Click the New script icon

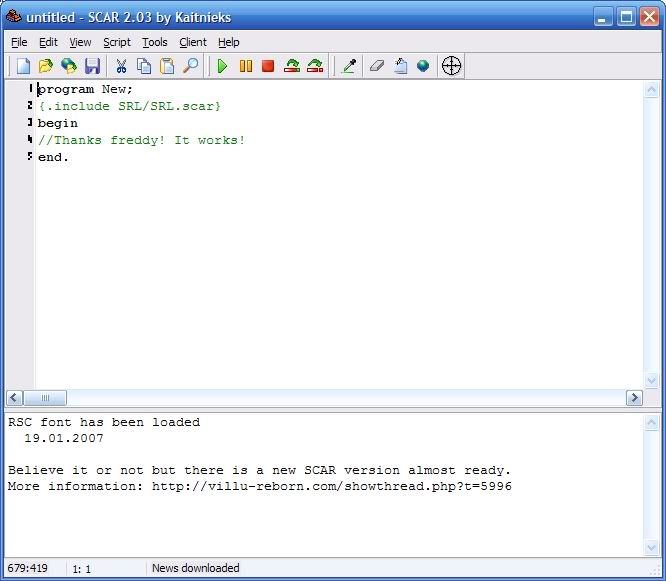click(22, 66)
